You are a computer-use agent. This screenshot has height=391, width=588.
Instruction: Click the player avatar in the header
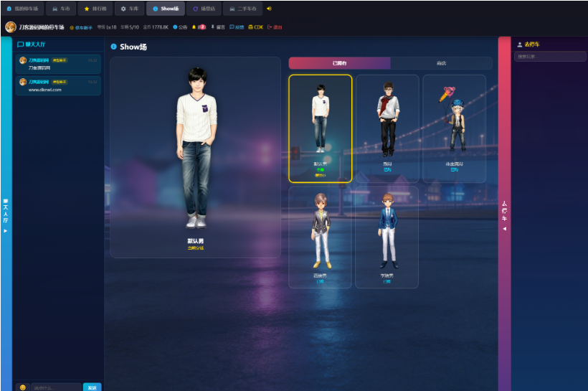point(11,27)
